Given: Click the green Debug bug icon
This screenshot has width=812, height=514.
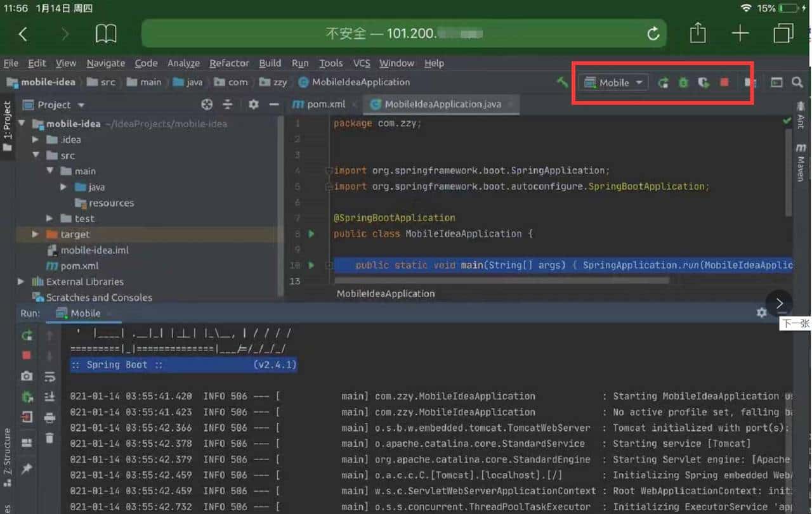Looking at the screenshot, I should [683, 82].
